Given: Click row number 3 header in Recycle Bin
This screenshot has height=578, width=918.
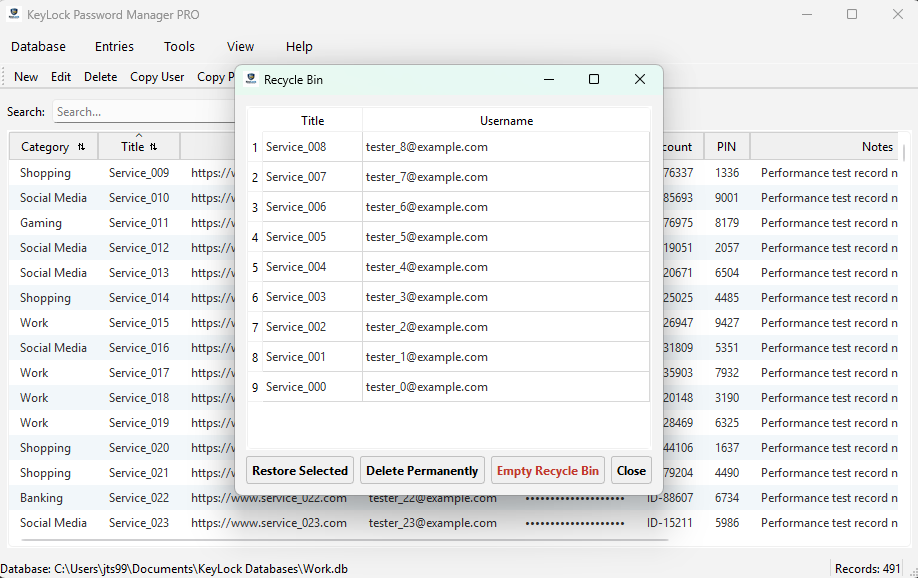Looking at the screenshot, I should (x=255, y=207).
